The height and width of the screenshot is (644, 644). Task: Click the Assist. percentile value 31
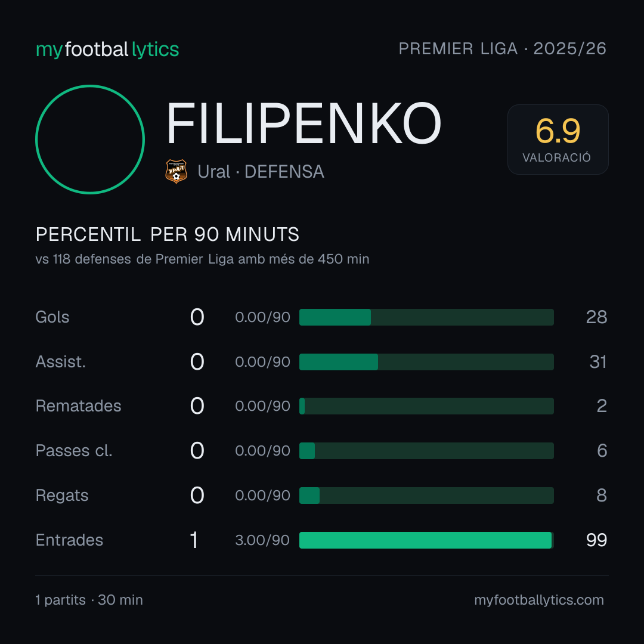[x=598, y=362]
